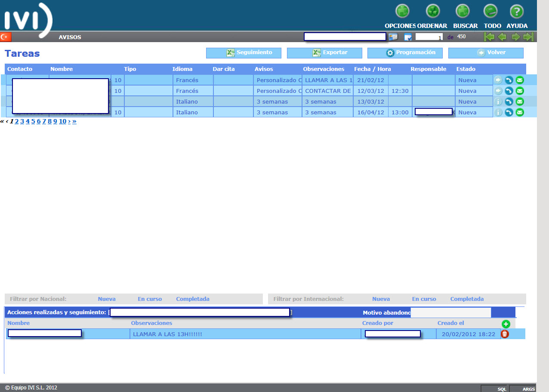
Task: Open AYUDA help question-mark icon
Action: [517, 11]
